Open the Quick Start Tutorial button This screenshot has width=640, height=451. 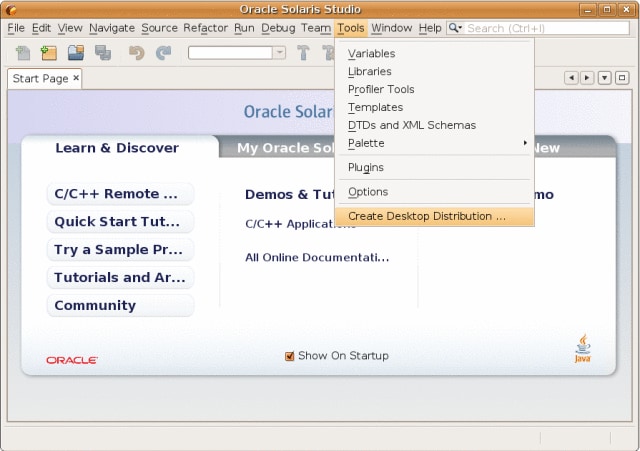click(118, 222)
